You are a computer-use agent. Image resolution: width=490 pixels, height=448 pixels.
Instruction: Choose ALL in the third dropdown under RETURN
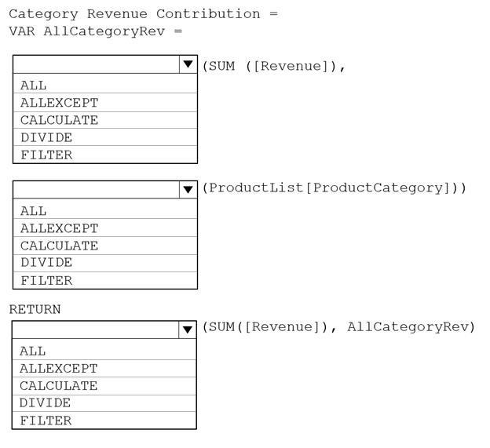104,349
